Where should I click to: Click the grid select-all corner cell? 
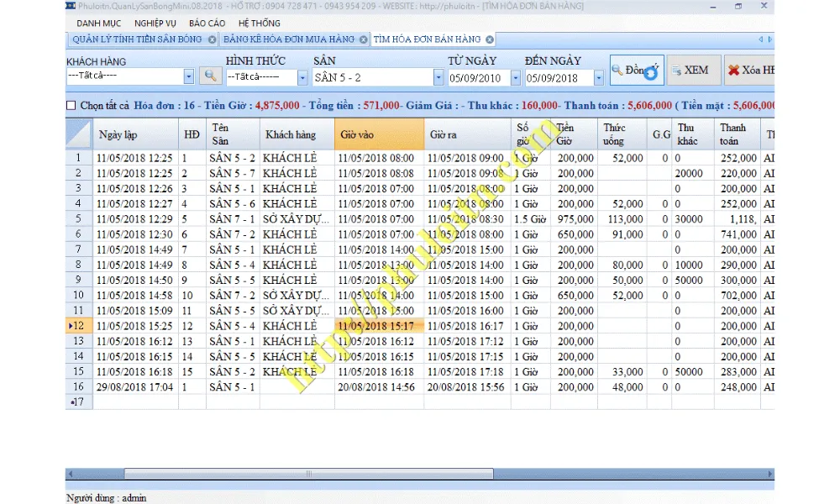point(79,134)
